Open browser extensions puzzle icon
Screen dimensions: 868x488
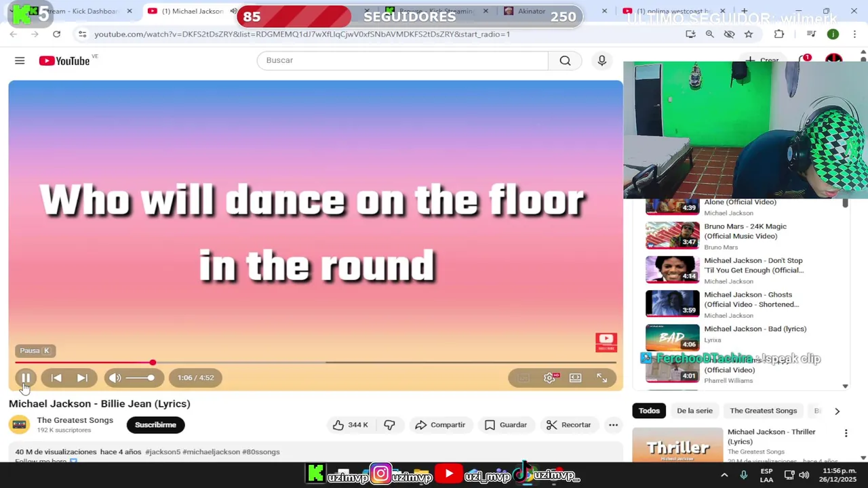click(779, 34)
